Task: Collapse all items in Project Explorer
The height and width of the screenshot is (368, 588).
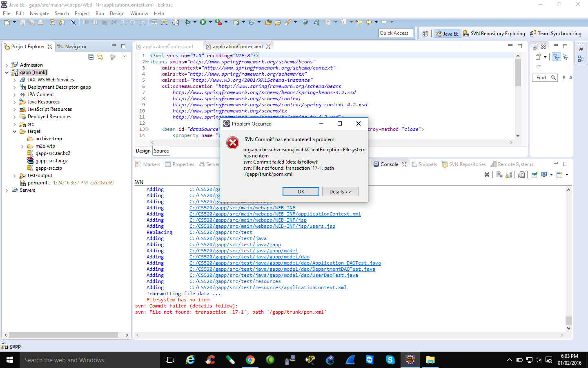Action: (x=91, y=57)
